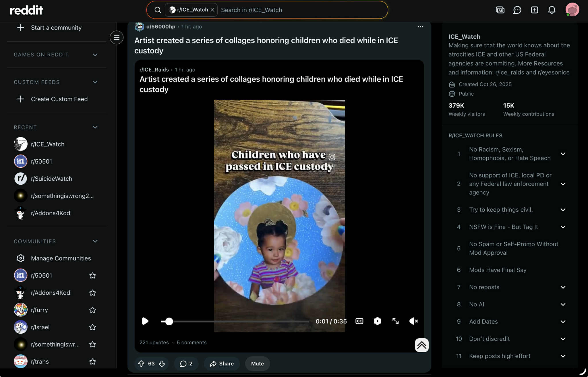Unmute the video sound
Screen dimensions: 588x377
tap(413, 321)
